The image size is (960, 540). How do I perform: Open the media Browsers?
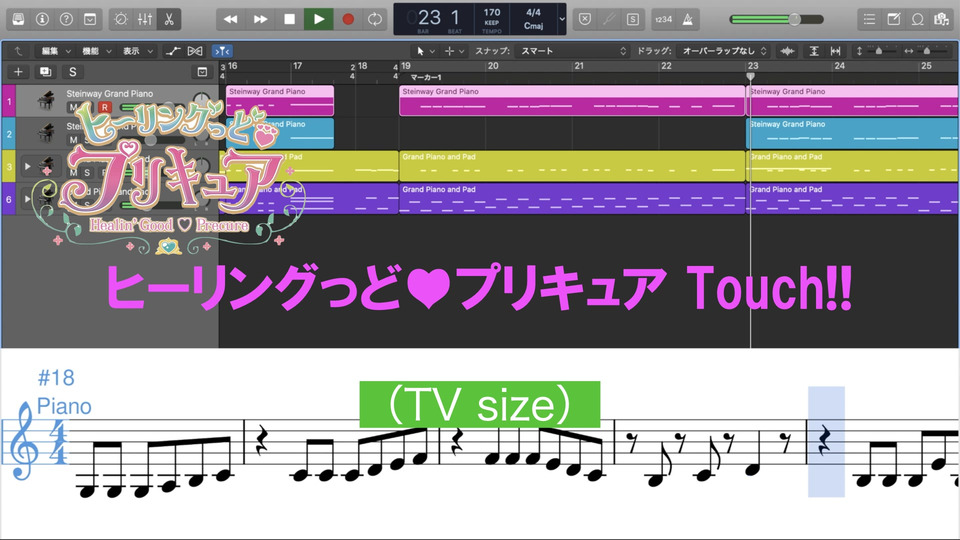pos(941,20)
